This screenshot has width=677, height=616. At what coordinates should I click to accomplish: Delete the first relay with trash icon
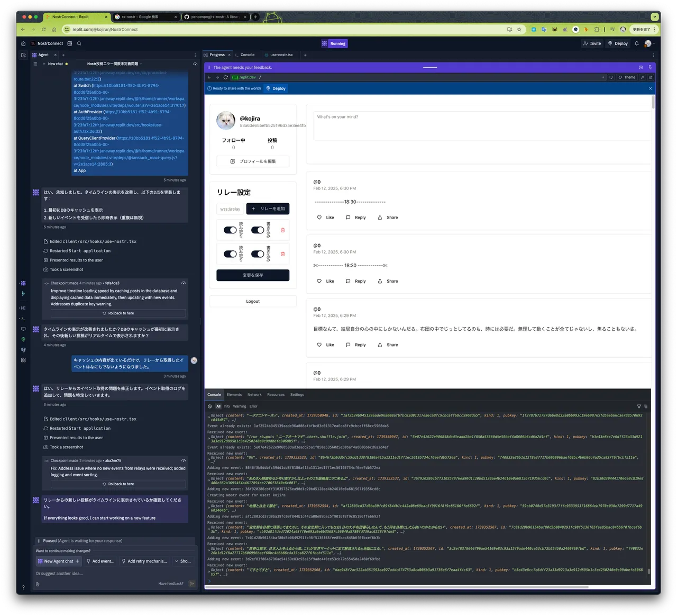tap(282, 230)
